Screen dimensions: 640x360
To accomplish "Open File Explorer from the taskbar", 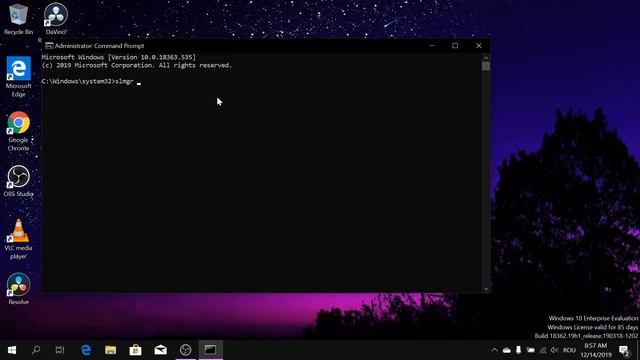I will 111,350.
